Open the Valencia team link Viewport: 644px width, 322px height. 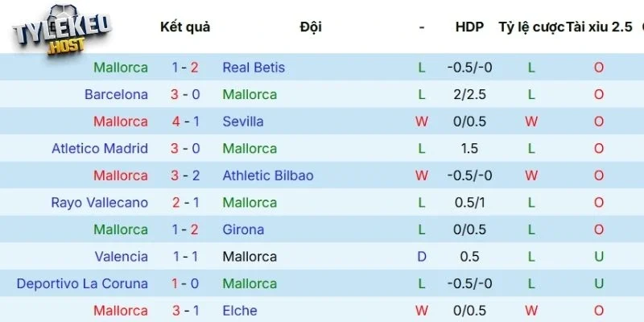[121, 257]
